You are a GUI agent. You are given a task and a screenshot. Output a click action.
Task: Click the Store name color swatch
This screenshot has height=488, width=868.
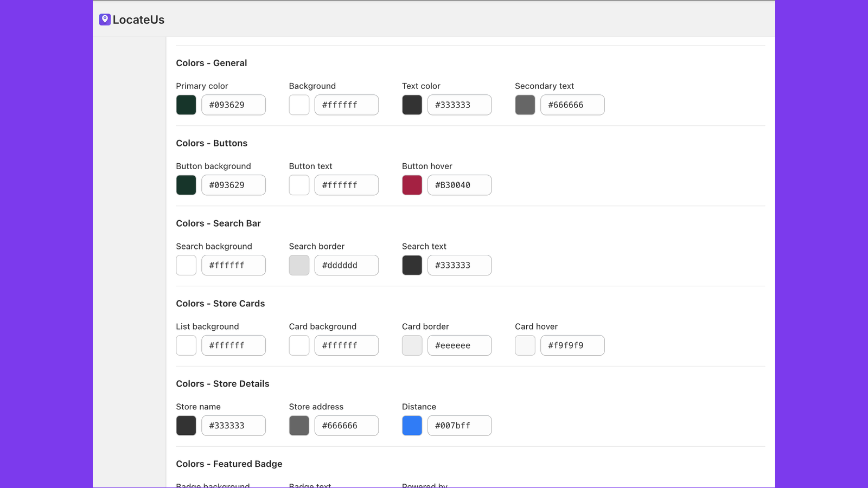(186, 425)
